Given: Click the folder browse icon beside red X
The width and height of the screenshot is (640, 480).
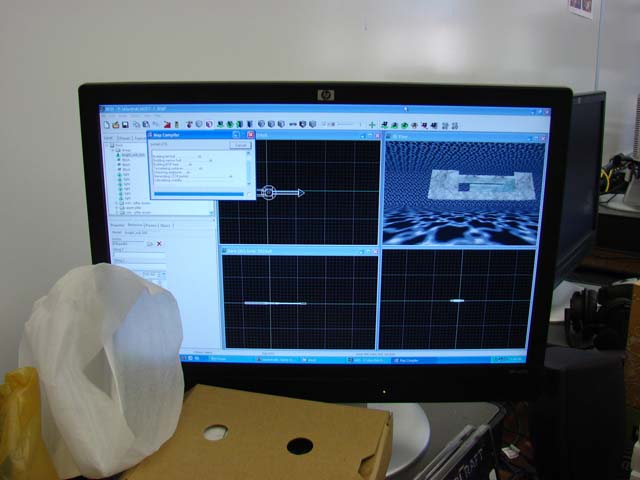Looking at the screenshot, I should point(149,244).
